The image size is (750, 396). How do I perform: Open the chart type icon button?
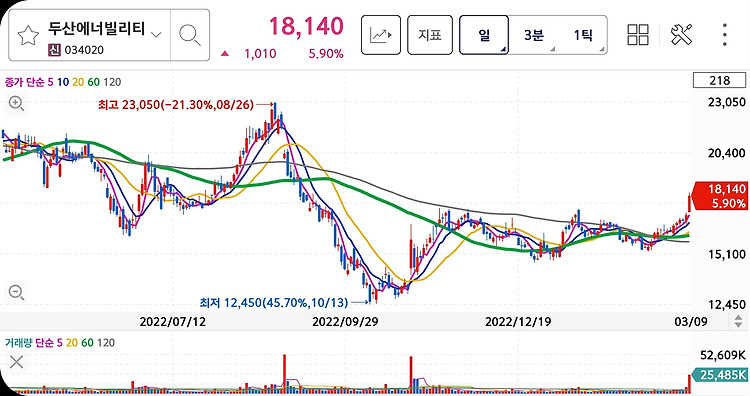(x=381, y=35)
